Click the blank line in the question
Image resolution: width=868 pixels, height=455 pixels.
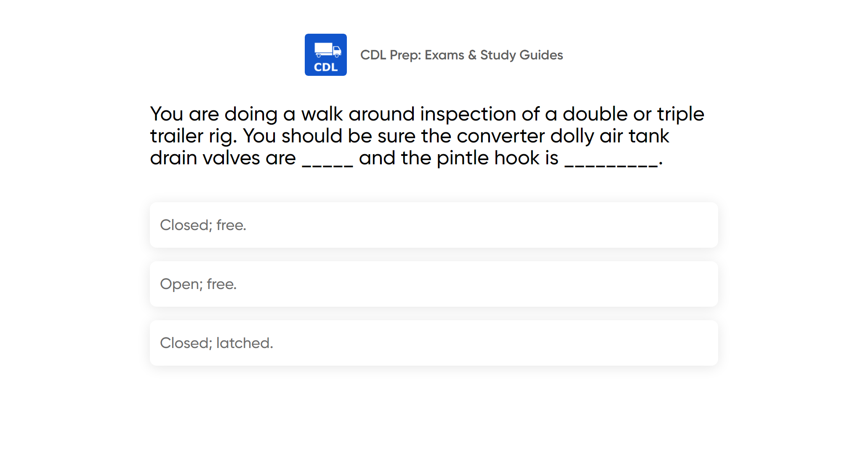pyautogui.click(x=328, y=162)
